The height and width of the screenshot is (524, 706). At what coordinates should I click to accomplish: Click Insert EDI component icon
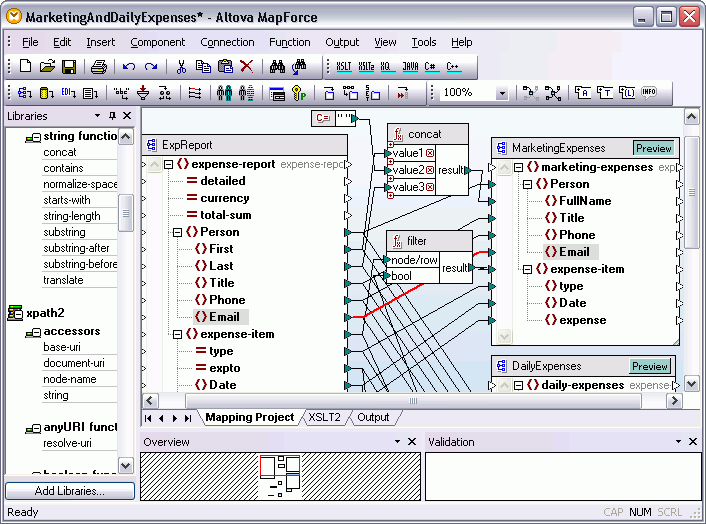(x=68, y=93)
